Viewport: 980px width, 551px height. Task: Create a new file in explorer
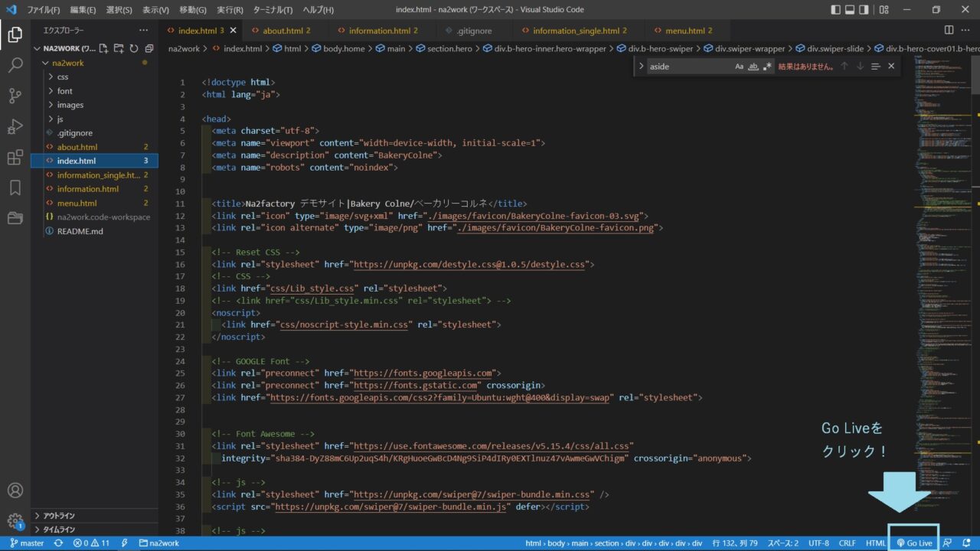105,48
